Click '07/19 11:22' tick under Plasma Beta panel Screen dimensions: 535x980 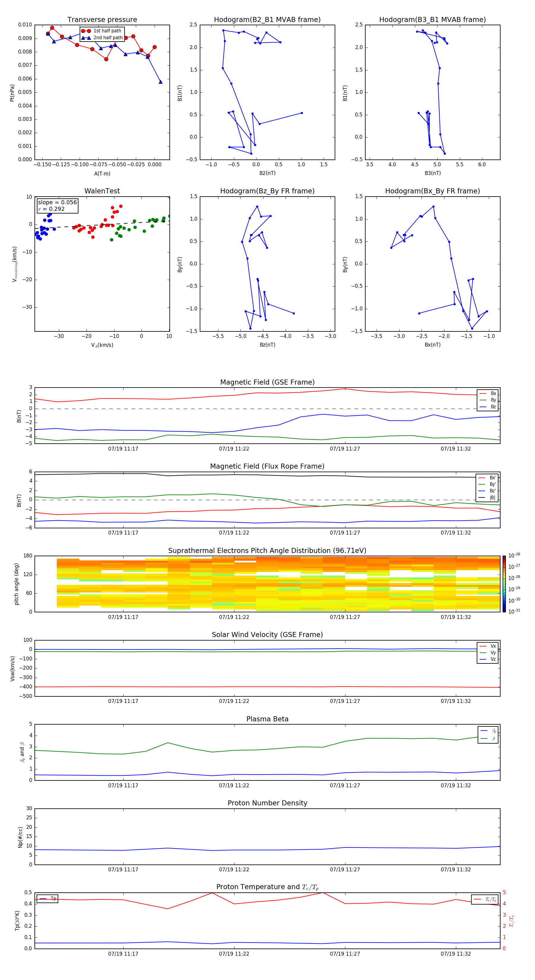tap(234, 785)
